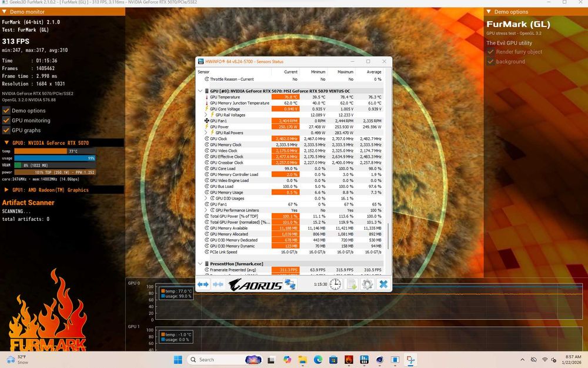The image size is (588, 368).
Task: Toggle GPU graphs checkbox
Action: (x=6, y=130)
